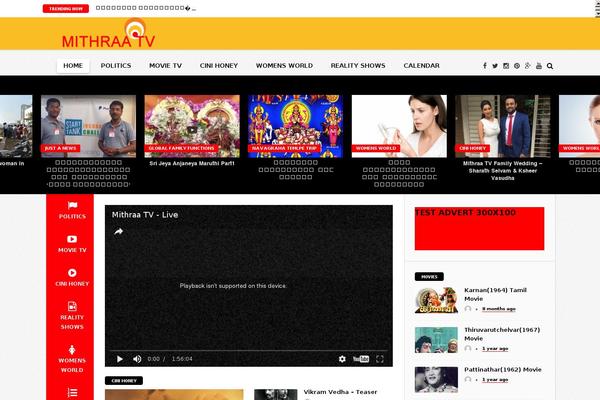Click the Politics flag icon in sidebar
Image resolution: width=600 pixels, height=400 pixels.
tap(72, 205)
